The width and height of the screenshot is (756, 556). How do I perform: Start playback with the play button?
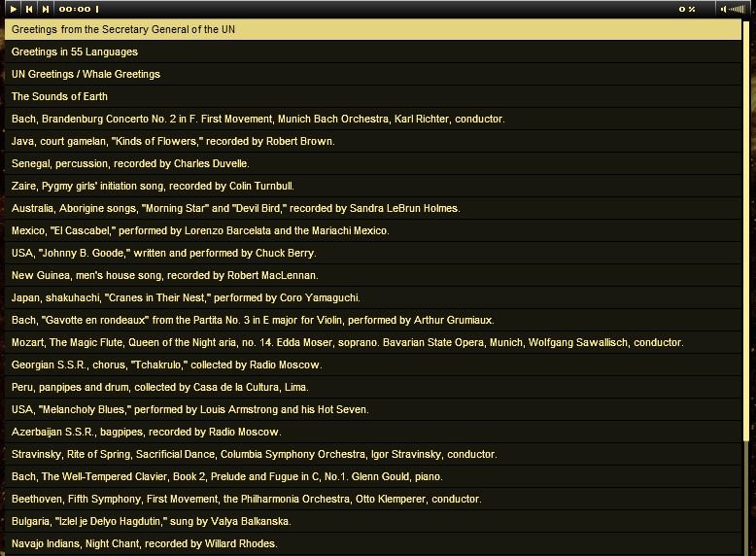[14, 9]
